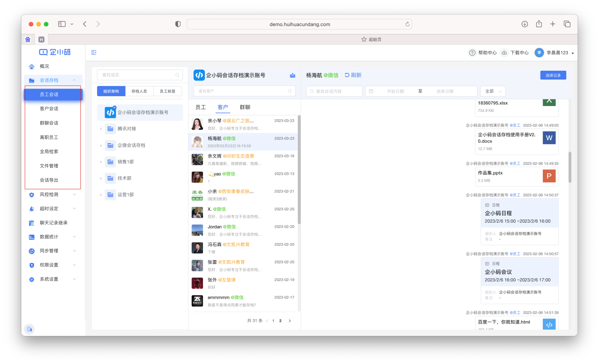Collapse the sidebar menu hamburger icon
Viewport: 599px width, 364px height.
94,52
